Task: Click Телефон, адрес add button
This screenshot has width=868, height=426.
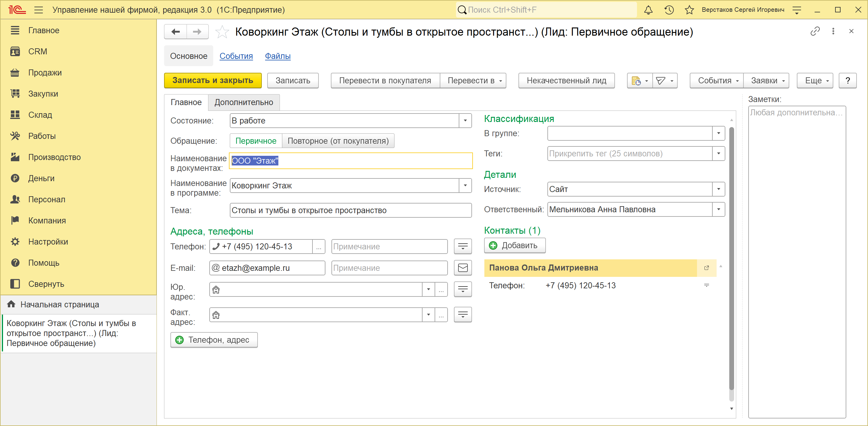Action: 214,340
